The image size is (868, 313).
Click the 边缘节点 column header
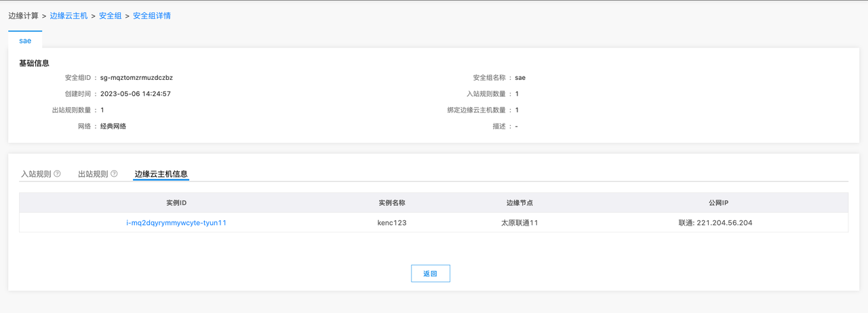pos(519,203)
